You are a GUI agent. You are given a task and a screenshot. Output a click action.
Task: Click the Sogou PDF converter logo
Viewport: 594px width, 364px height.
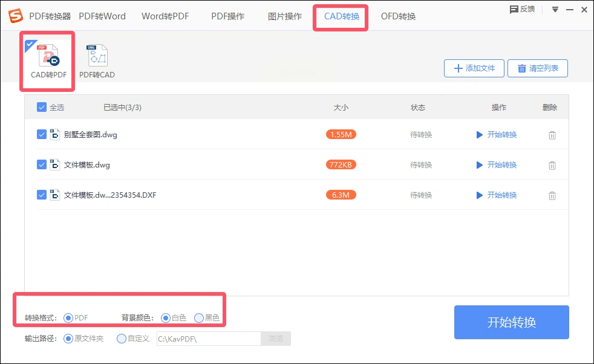[x=16, y=16]
